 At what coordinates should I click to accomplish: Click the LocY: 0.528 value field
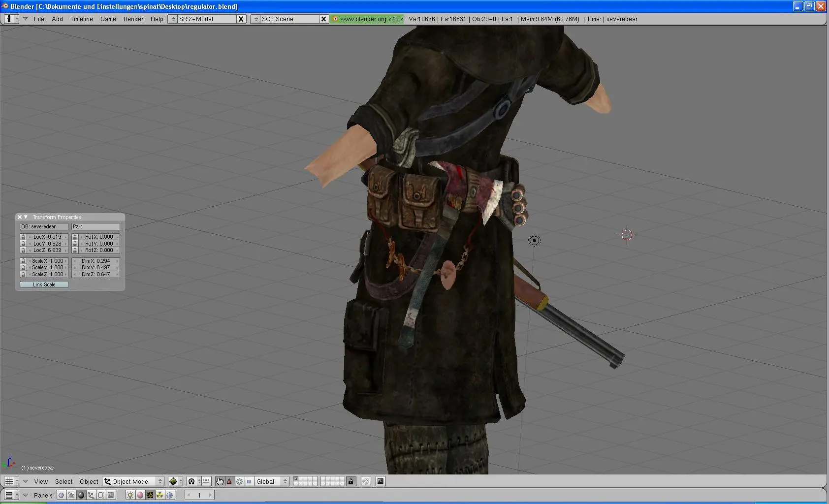(47, 244)
